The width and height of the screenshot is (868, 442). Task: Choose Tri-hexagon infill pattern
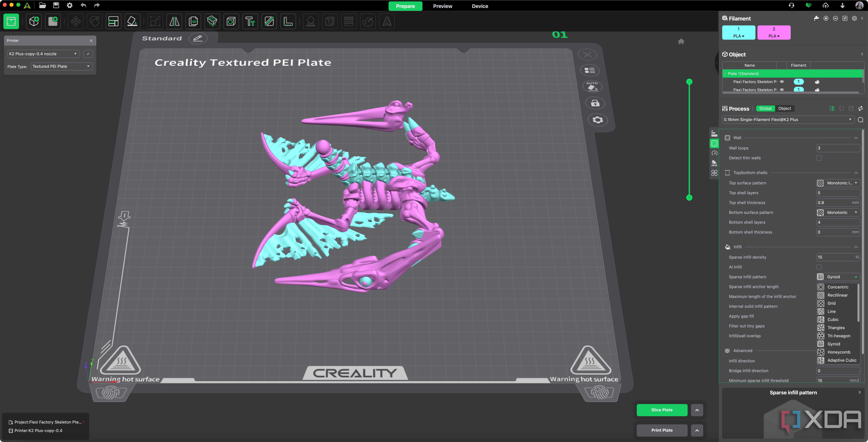tap(837, 336)
